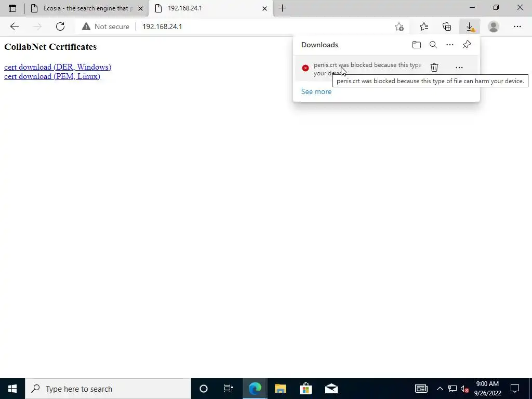This screenshot has width=532, height=399.
Task: Open the browser profile avatar
Action: point(494,26)
